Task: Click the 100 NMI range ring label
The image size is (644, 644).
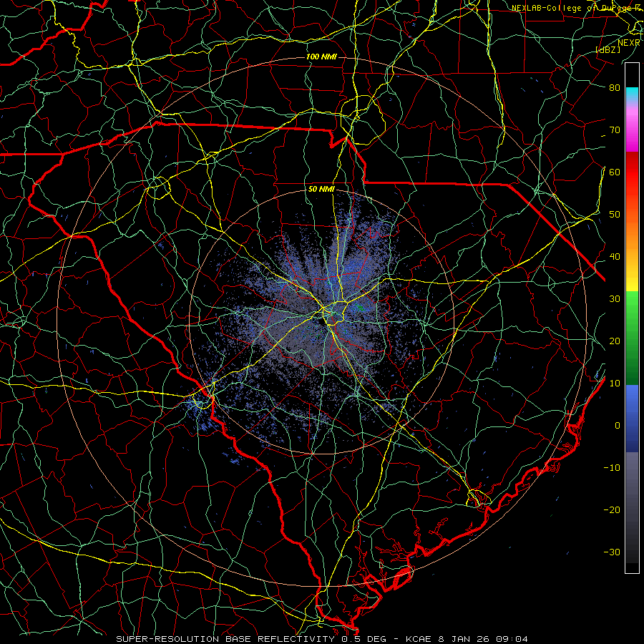Action: (x=321, y=57)
